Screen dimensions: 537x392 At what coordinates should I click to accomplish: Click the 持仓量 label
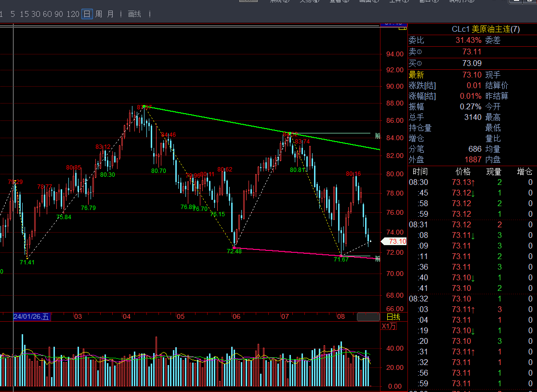point(420,128)
